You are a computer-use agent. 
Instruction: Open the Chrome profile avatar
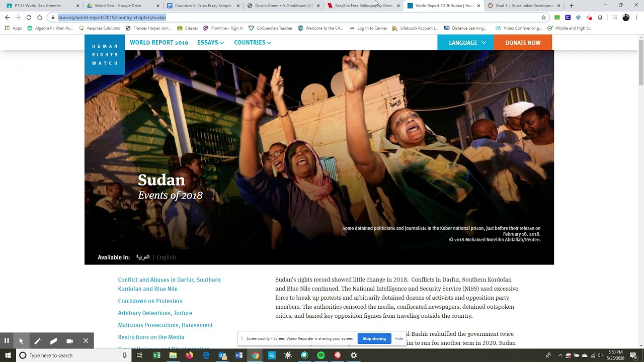point(626,17)
